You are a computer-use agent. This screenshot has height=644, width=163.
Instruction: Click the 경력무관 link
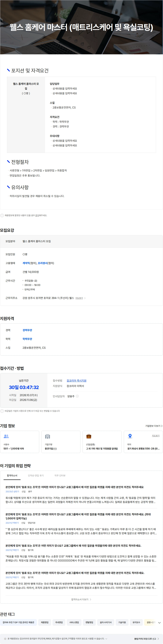coord(27,330)
